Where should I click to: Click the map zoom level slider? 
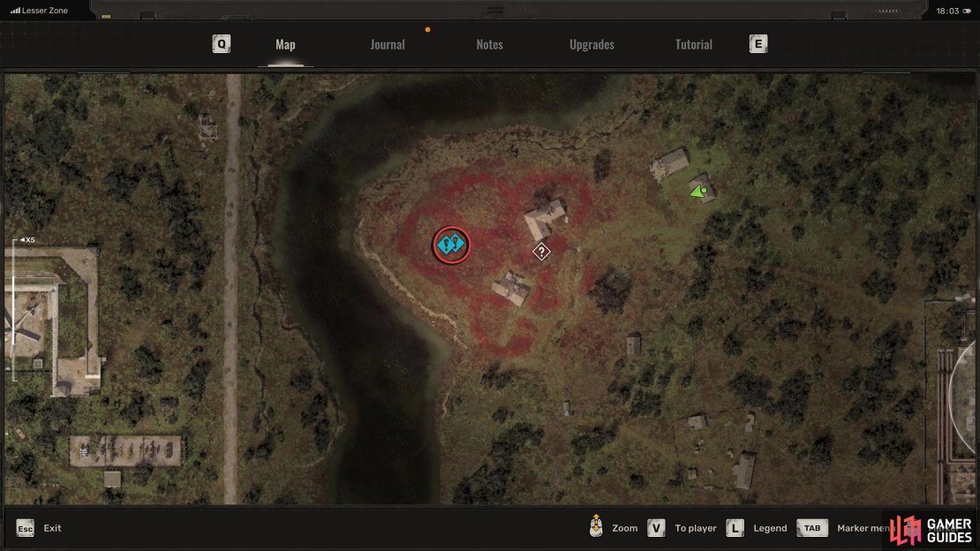[14, 310]
